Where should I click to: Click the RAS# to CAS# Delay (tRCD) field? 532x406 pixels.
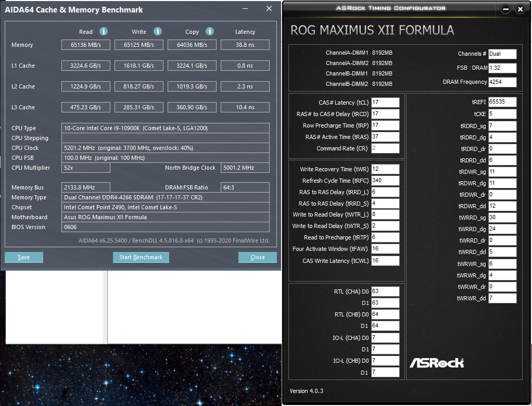pyautogui.click(x=385, y=114)
